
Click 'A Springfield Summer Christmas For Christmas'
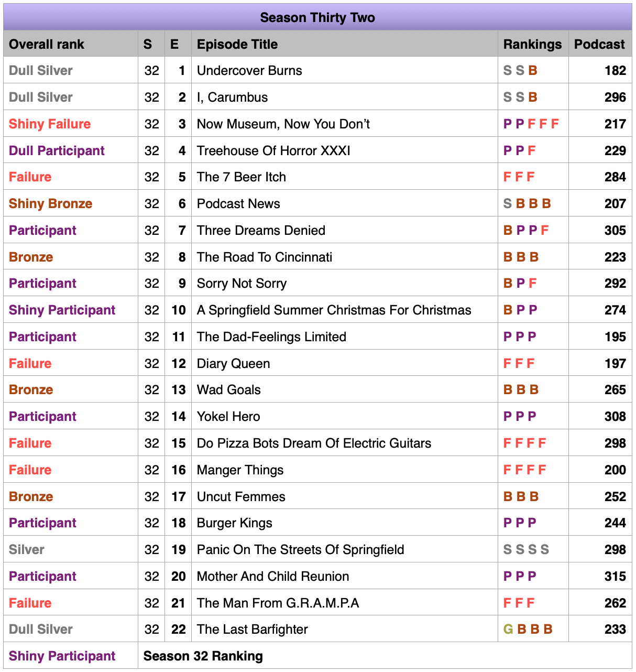coord(334,310)
